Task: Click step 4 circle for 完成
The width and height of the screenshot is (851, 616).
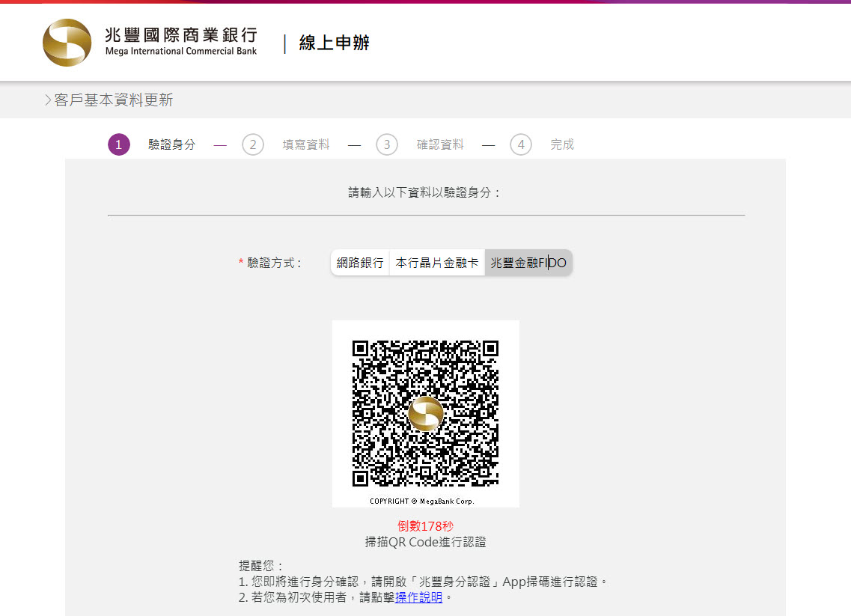Action: 521,144
